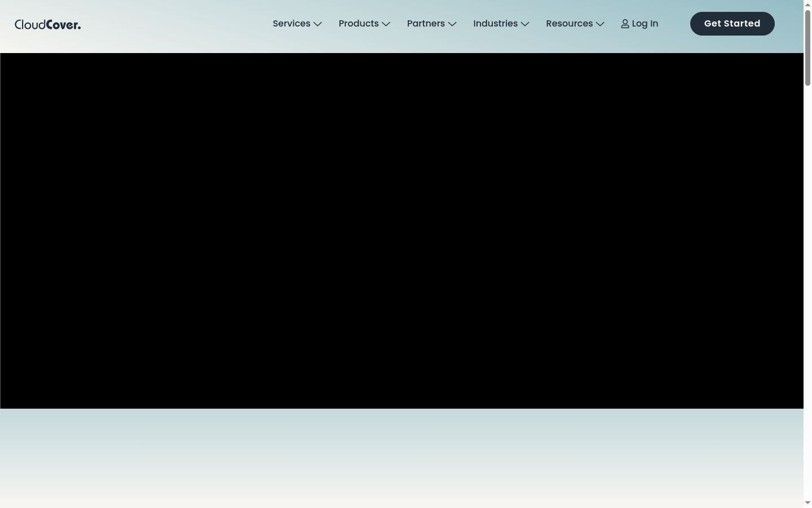Screen dimensions: 812x508
Task: Open the Products menu
Action: [x=364, y=24]
